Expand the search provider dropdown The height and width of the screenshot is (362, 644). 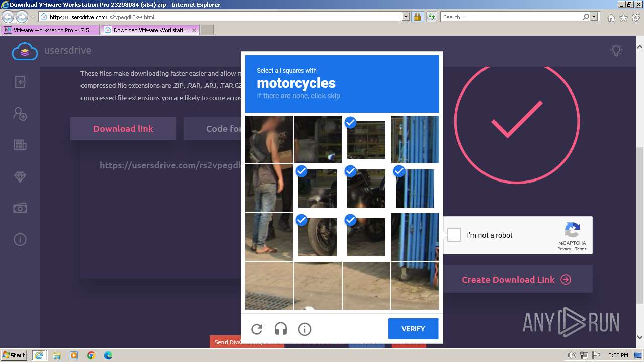point(595,17)
